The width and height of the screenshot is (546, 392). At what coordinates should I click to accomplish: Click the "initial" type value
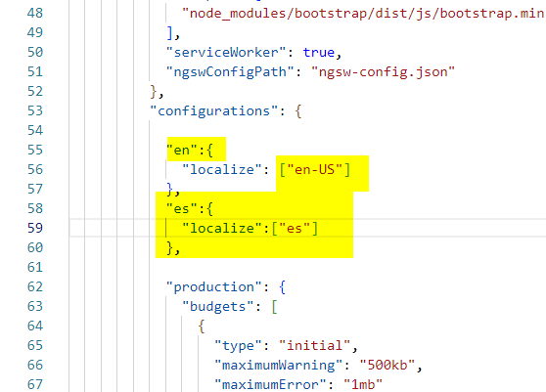[315, 345]
